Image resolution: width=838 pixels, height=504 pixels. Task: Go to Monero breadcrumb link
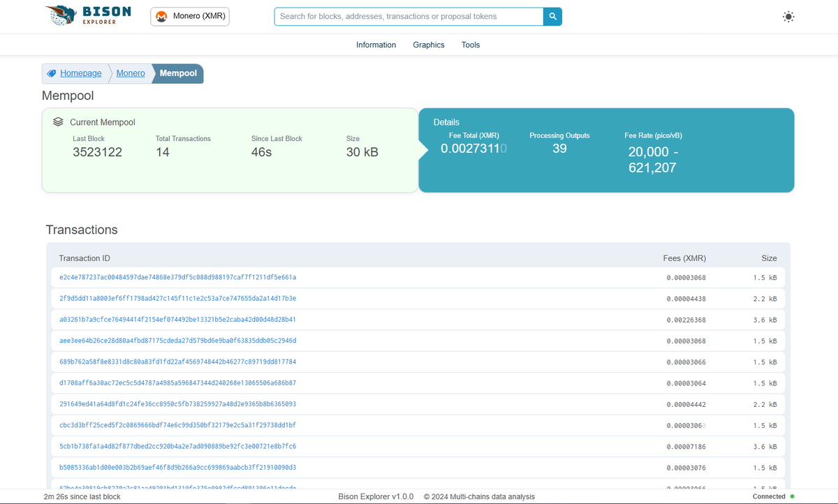pyautogui.click(x=131, y=73)
